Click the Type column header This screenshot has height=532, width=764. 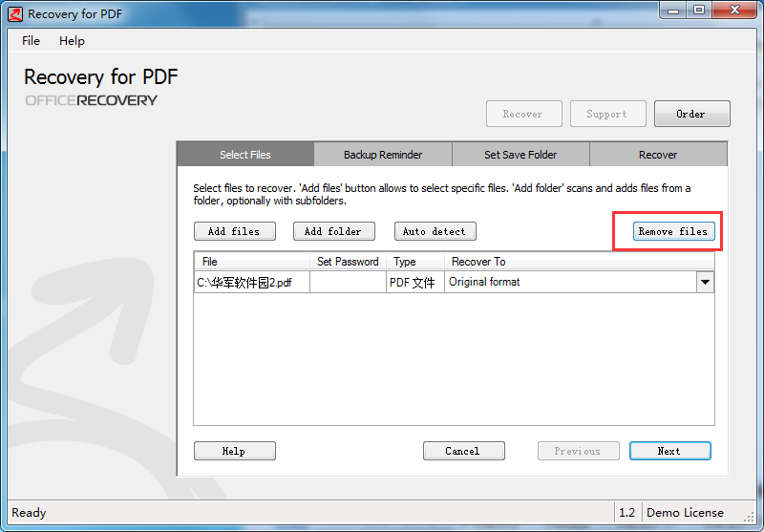click(x=415, y=262)
